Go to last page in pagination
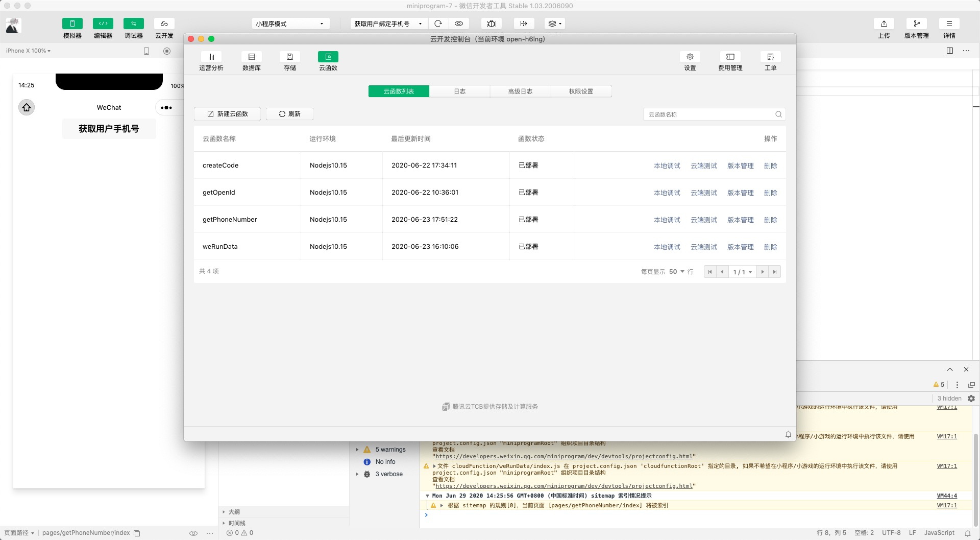Image resolution: width=980 pixels, height=540 pixels. (775, 272)
